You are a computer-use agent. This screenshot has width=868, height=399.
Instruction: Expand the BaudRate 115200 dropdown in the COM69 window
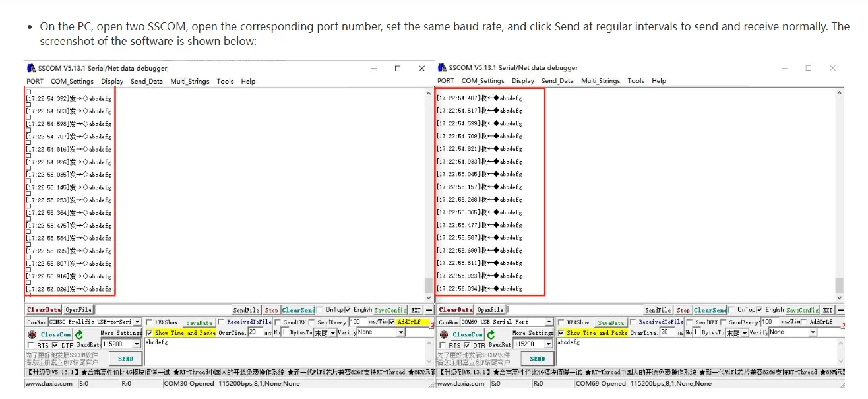(x=531, y=344)
